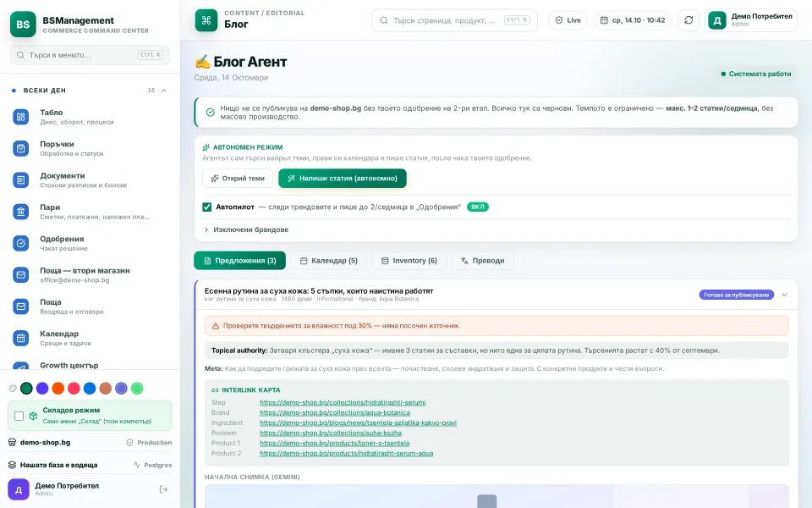Select the tan brown theme swatch
812x508 pixels.
106,389
